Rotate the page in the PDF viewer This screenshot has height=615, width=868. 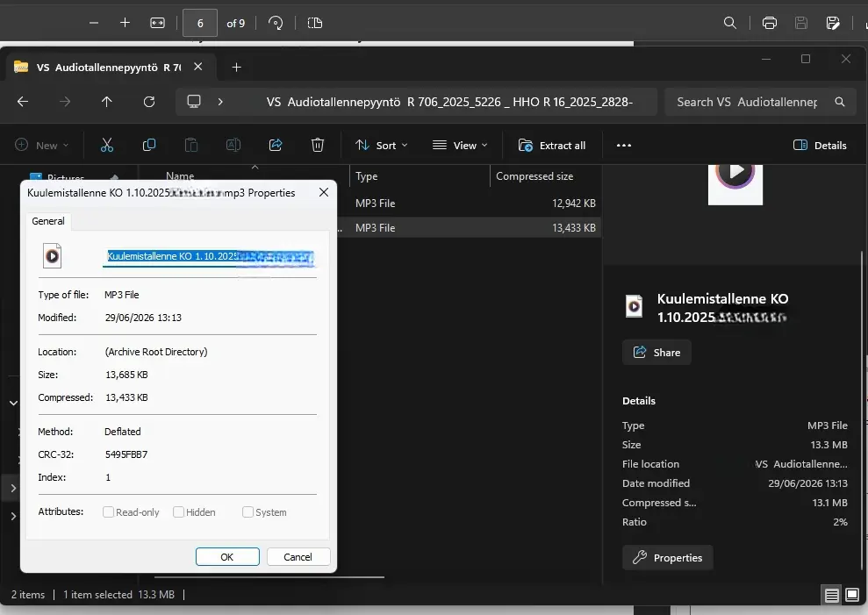coord(275,23)
